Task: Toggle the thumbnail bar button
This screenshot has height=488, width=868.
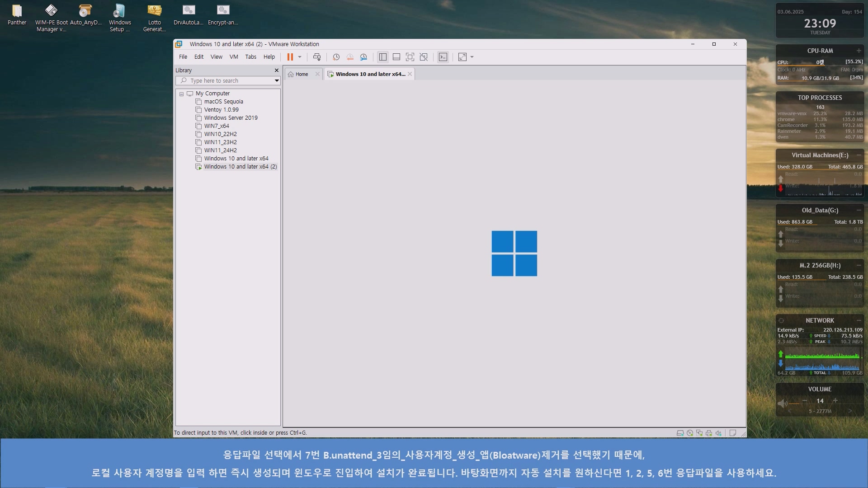Action: (x=396, y=57)
